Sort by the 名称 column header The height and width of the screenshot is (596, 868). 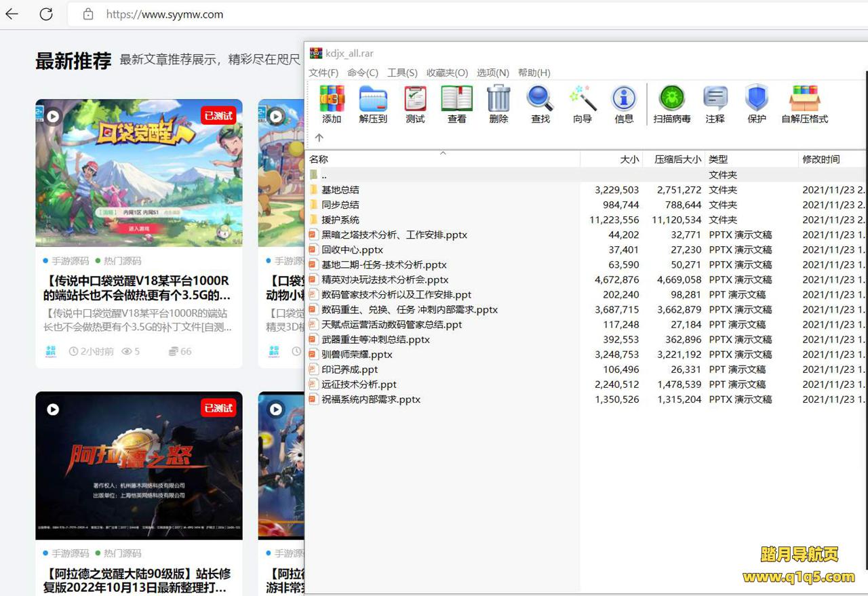(x=319, y=159)
